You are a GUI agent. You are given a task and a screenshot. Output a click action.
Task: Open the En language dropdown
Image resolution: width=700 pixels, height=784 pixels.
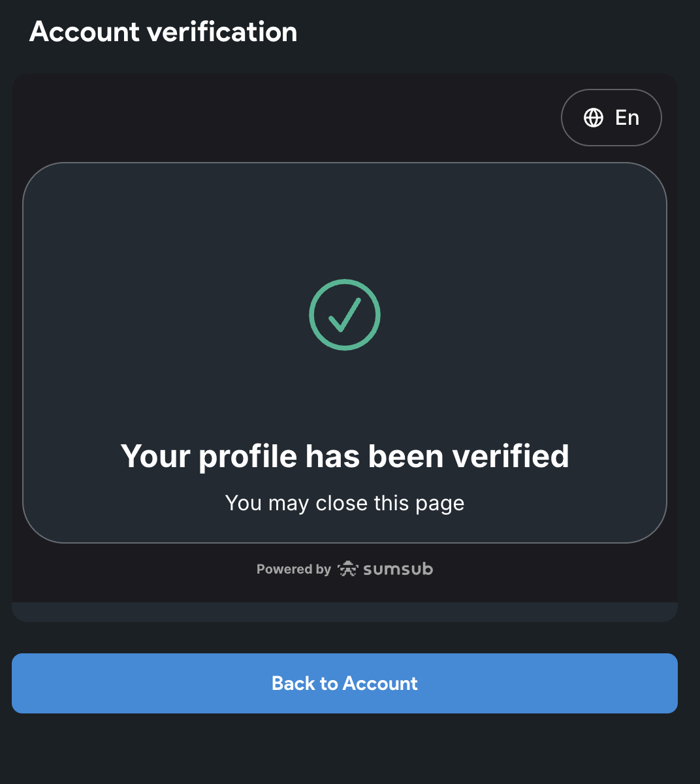point(611,118)
